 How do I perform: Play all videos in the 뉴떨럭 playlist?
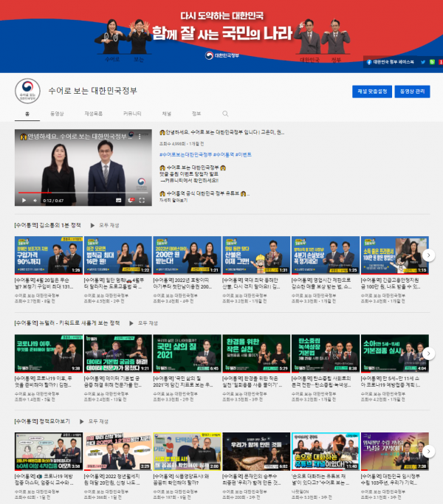point(150,322)
